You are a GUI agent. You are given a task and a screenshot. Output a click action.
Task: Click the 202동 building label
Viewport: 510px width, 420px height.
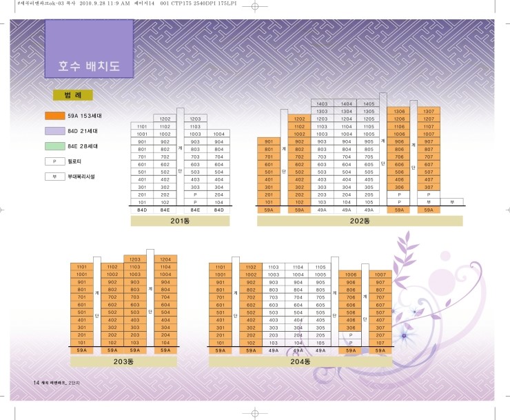coord(360,221)
